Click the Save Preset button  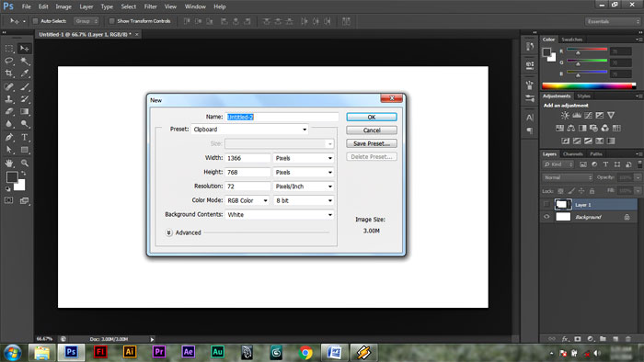[x=372, y=144]
